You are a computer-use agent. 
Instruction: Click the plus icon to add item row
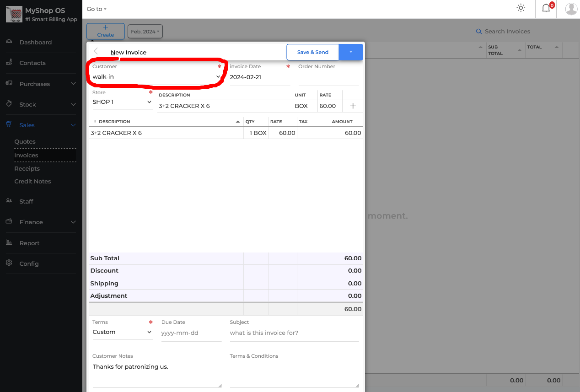click(x=353, y=106)
